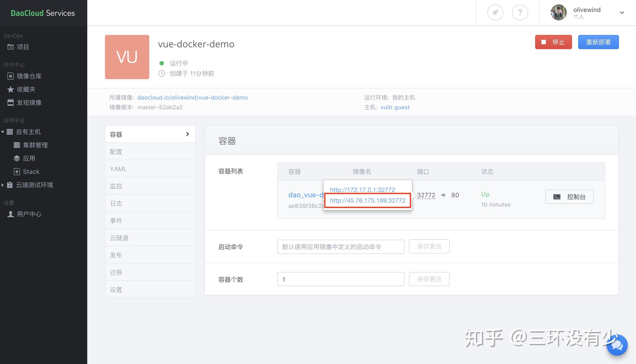636x364 pixels.
Task: Collapse the 自有主机 tree section
Action: tap(3, 132)
